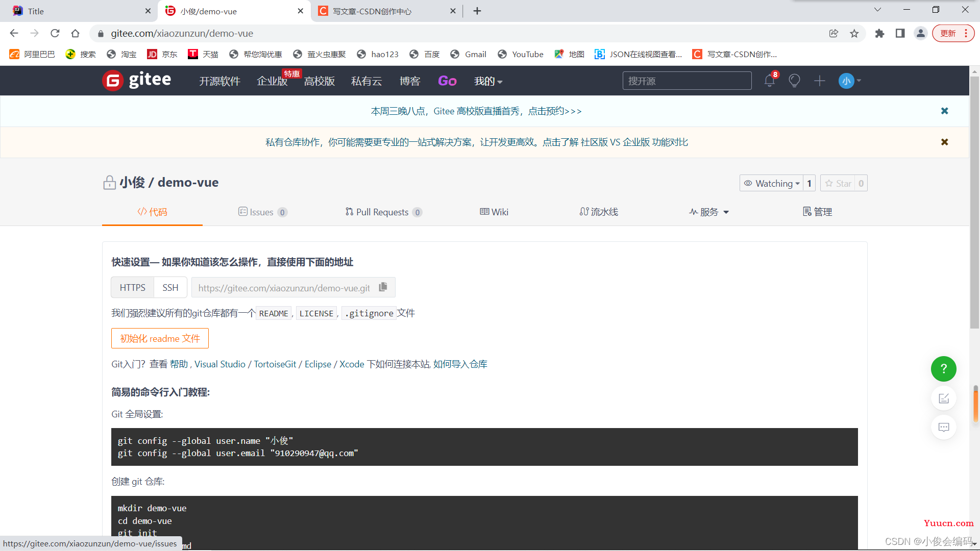The height and width of the screenshot is (551, 980).
Task: Open the browser extensions puzzle icon
Action: [x=879, y=33]
